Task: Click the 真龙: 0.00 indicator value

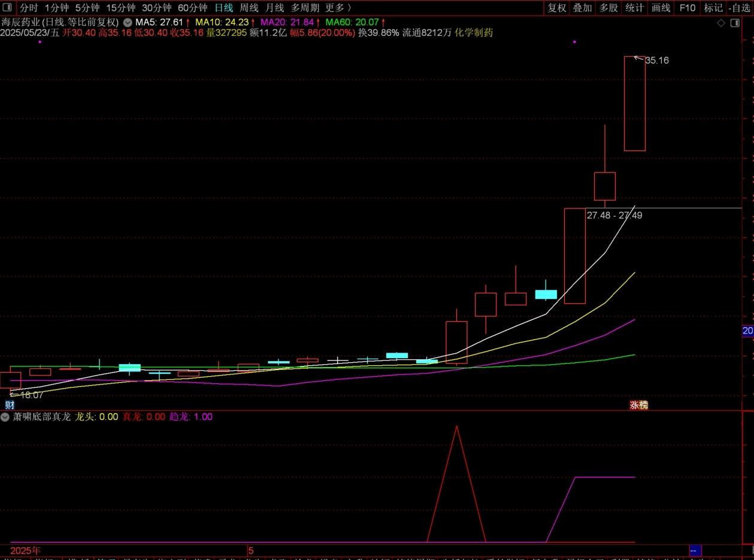Action: [x=144, y=417]
